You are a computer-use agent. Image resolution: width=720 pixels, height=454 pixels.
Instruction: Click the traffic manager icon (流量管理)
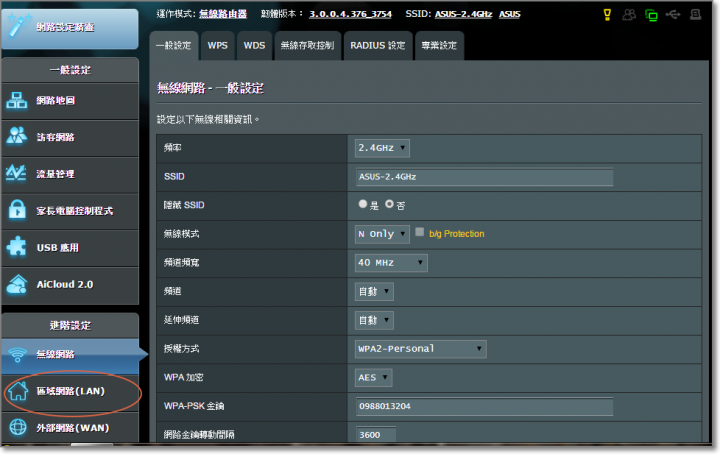click(x=16, y=173)
